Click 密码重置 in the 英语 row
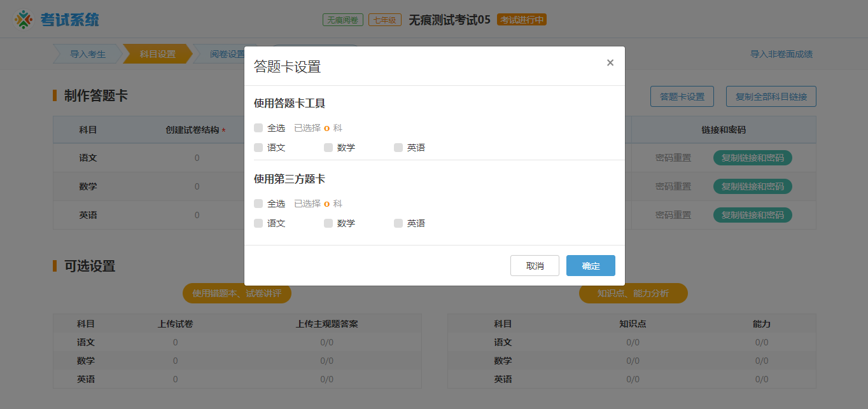This screenshot has height=409, width=868. (673, 215)
